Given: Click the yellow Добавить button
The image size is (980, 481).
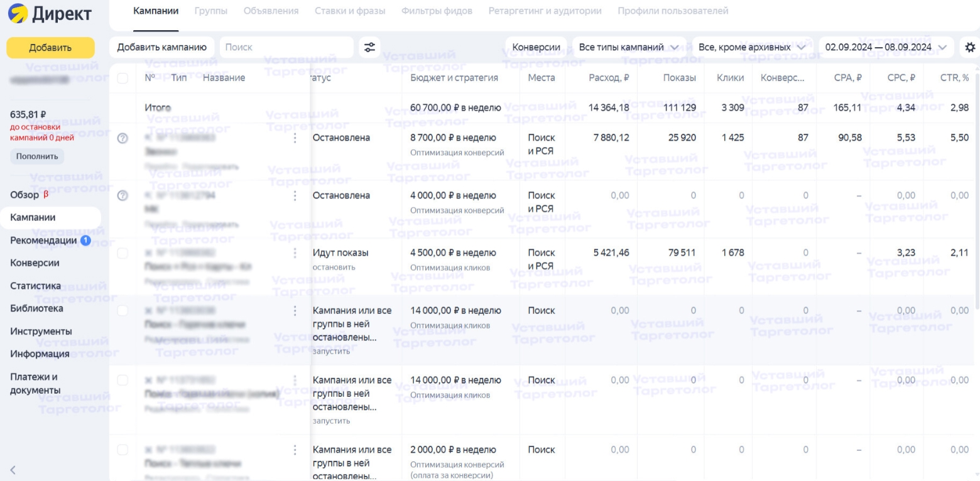Looking at the screenshot, I should [50, 48].
